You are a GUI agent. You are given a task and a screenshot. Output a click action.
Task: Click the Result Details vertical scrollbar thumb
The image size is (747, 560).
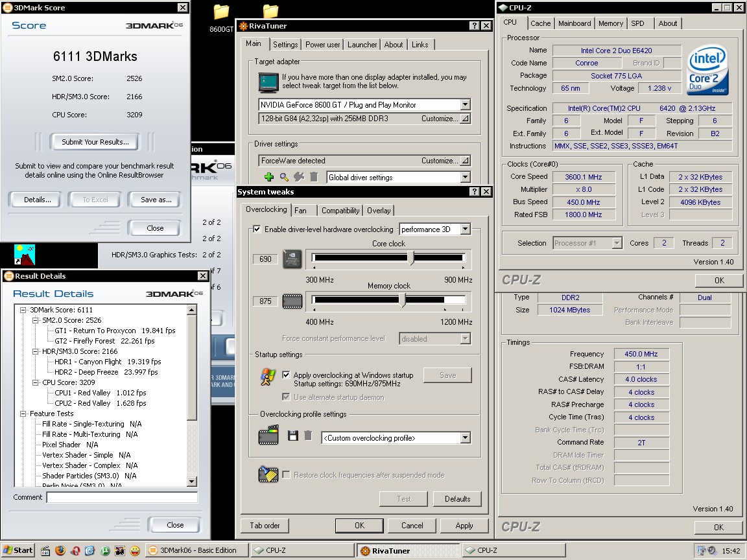[x=191, y=367]
